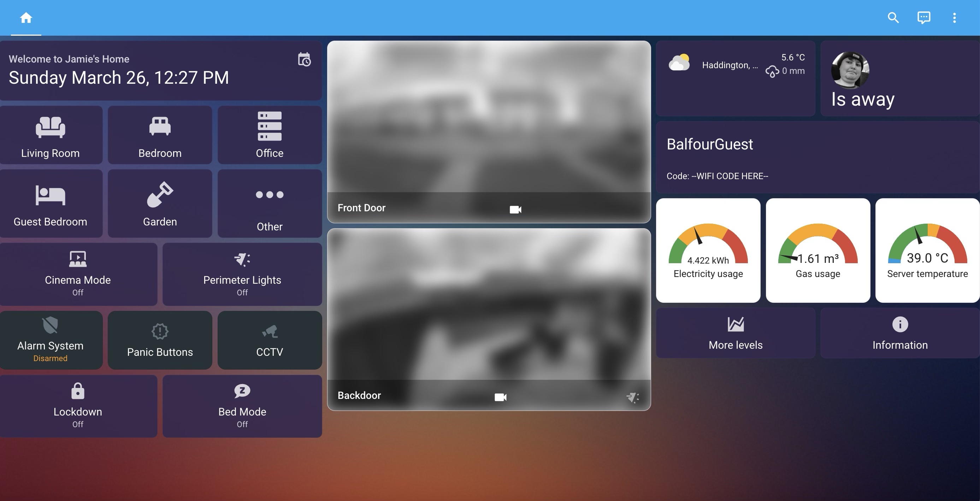The height and width of the screenshot is (501, 980).
Task: Open the Office server-rack icon tile
Action: click(x=269, y=135)
